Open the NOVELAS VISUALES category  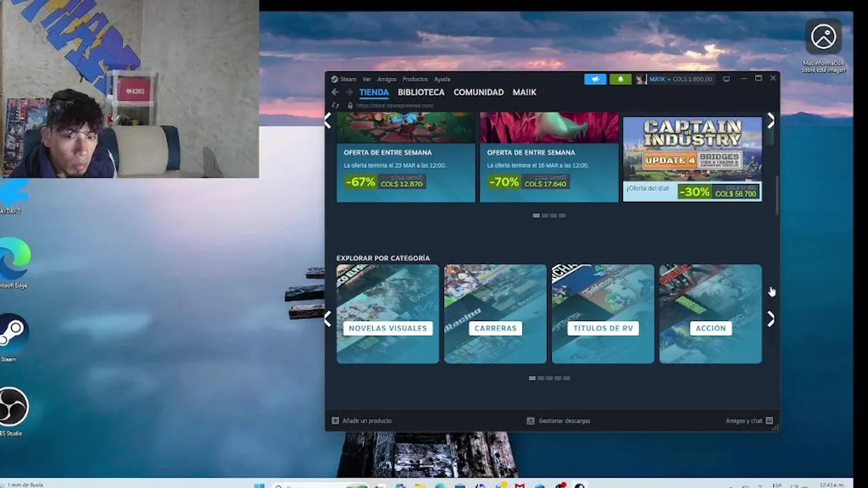pyautogui.click(x=388, y=314)
